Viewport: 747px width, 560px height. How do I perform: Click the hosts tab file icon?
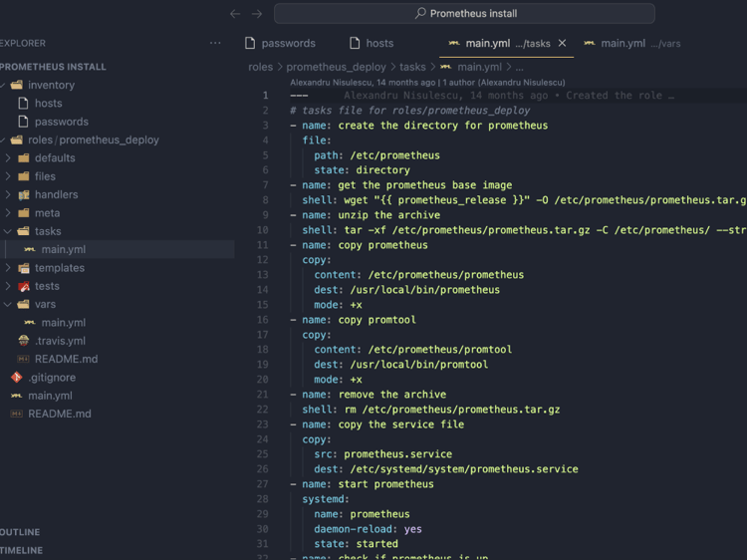(355, 44)
